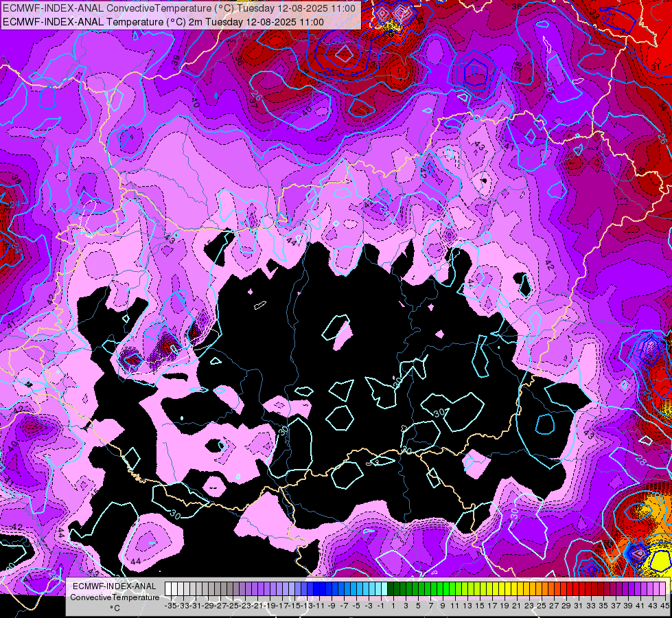The image size is (672, 618).
Task: Click the legend scale value -35
Action: click(x=170, y=606)
